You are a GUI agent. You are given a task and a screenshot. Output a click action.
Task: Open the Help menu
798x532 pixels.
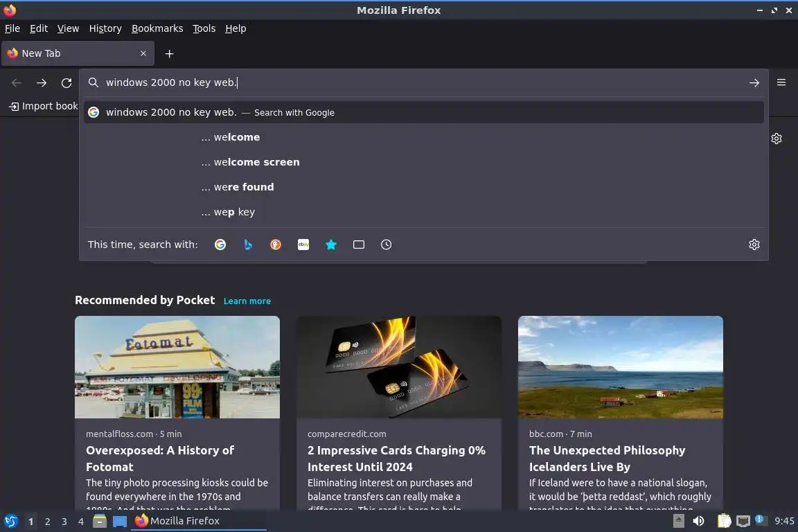point(236,28)
